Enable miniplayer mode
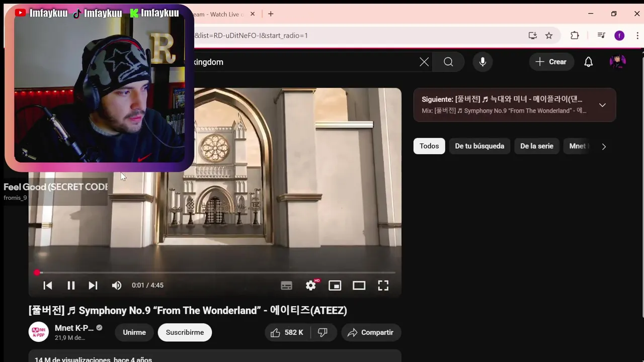This screenshot has height=362, width=644. [335, 286]
